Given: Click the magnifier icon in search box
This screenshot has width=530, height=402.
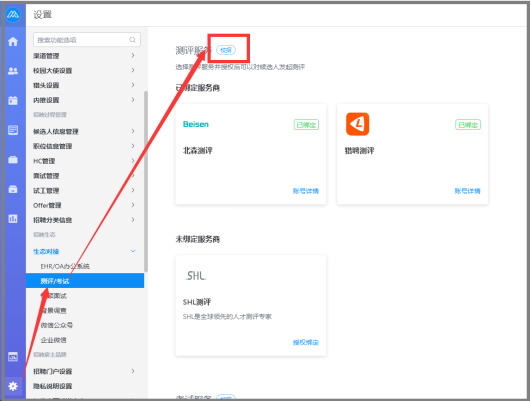Looking at the screenshot, I should 132,40.
